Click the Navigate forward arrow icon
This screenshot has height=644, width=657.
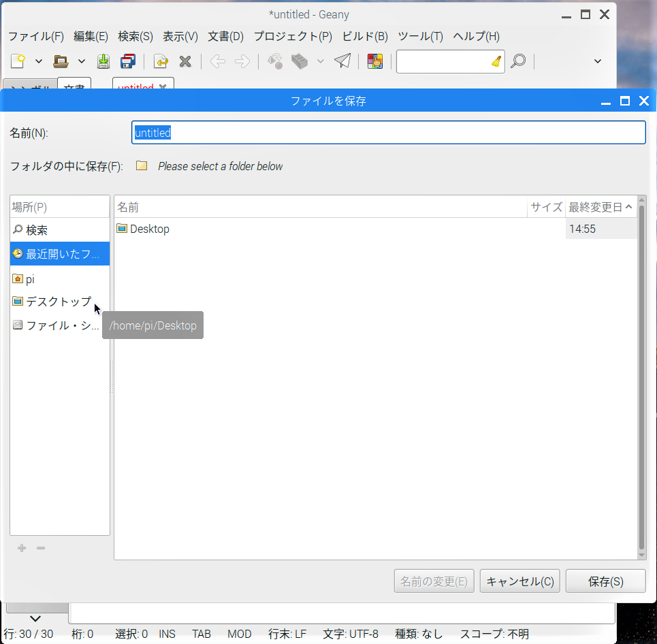(x=242, y=61)
